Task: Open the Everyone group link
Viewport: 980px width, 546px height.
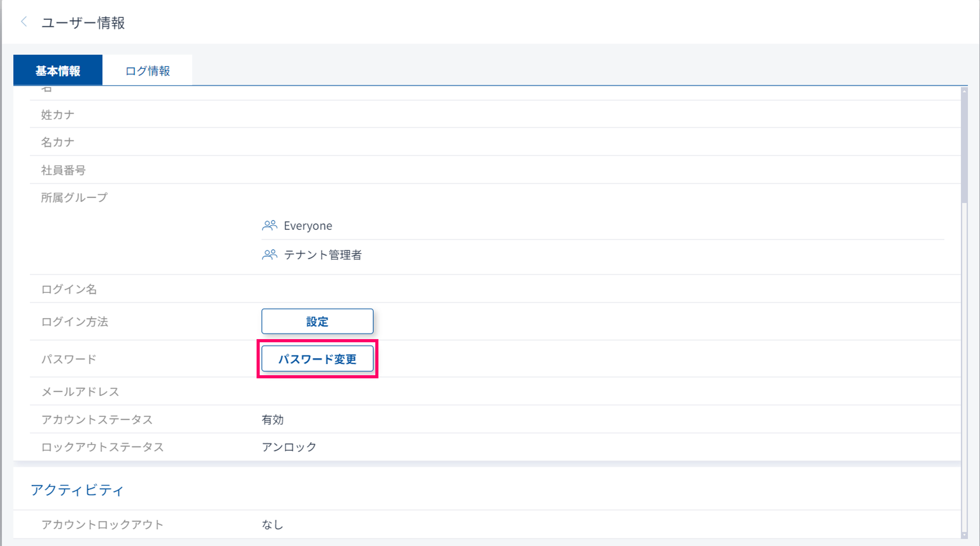Action: click(308, 226)
